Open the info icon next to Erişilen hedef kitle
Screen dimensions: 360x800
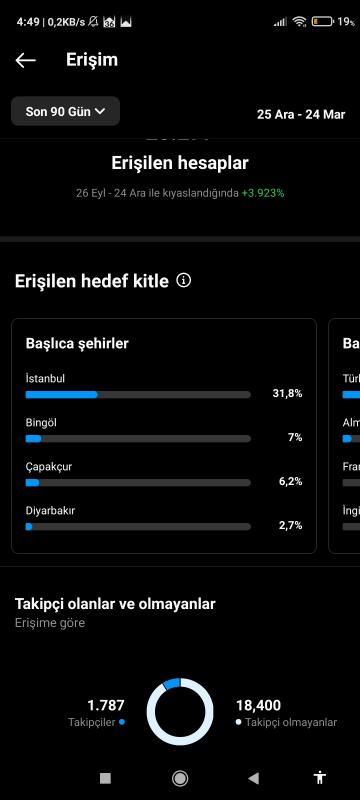184,280
